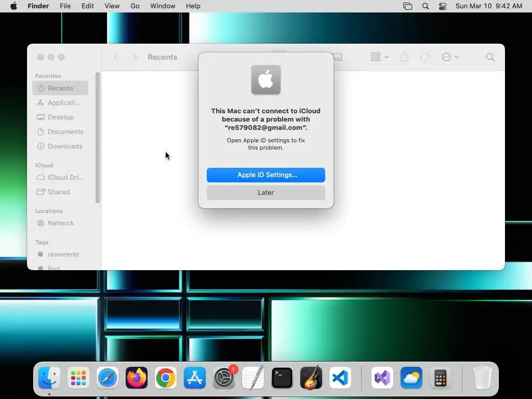Go back in Finder window
This screenshot has height=399, width=532.
coord(116,57)
